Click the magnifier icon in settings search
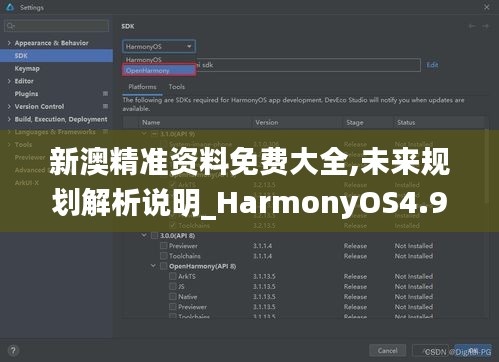 10,26
